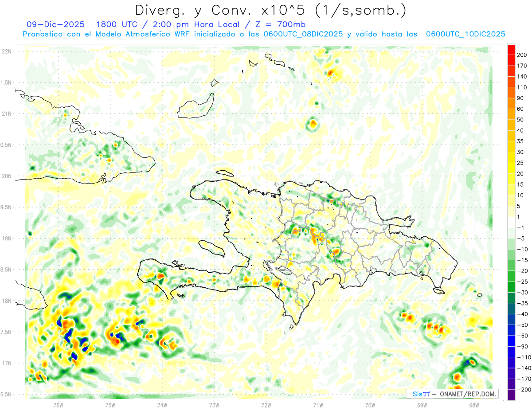This screenshot has height=411, width=532.
Task: Click the "1.5N" latitude label
Action: pyautogui.click(x=7, y=82)
